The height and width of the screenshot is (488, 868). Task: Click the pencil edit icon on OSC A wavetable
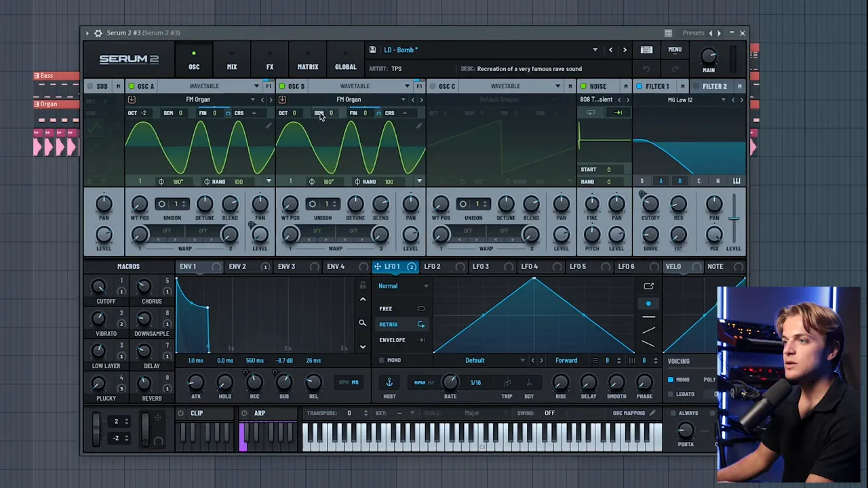[x=269, y=126]
